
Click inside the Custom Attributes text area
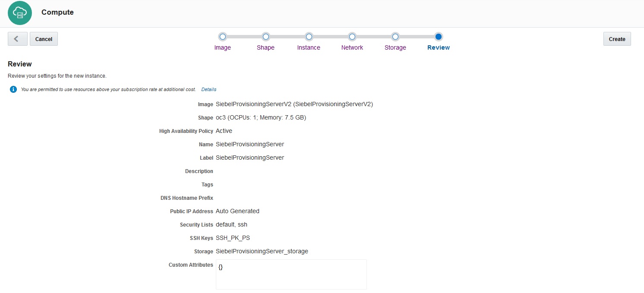(291, 274)
